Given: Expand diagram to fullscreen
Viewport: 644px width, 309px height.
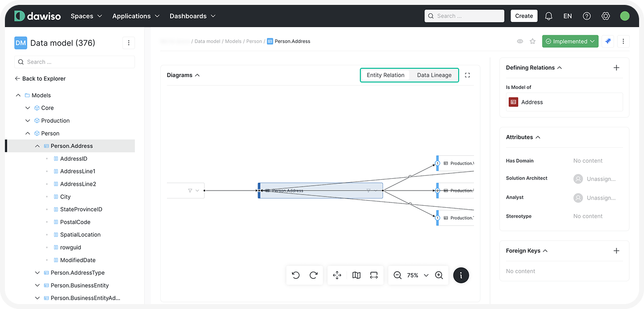Looking at the screenshot, I should pyautogui.click(x=468, y=75).
